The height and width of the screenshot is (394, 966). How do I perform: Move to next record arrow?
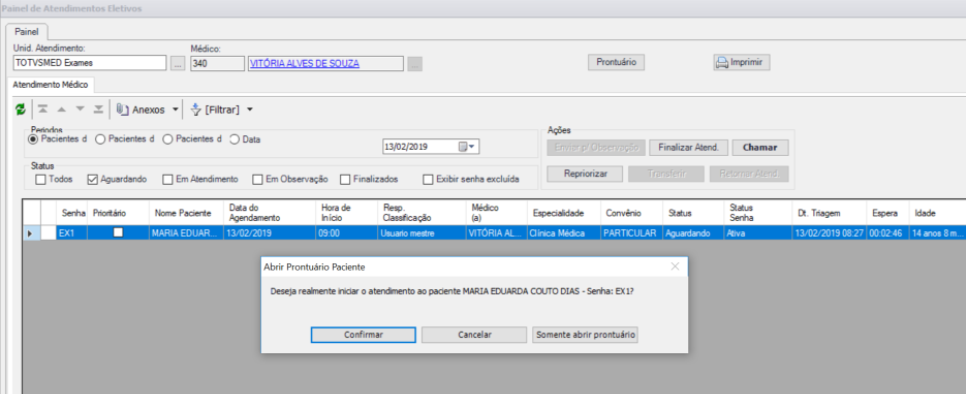(79, 110)
